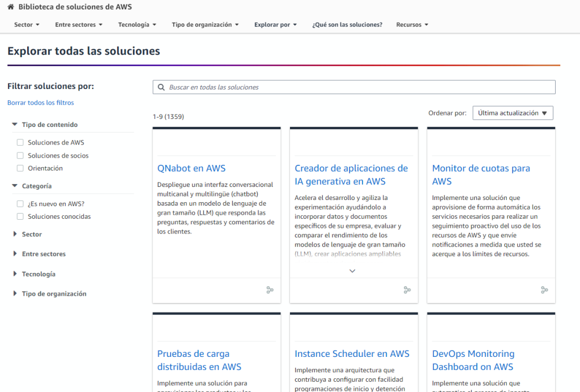The width and height of the screenshot is (580, 392).
Task: Open the Ordenar por dropdown arrow icon
Action: click(x=545, y=113)
